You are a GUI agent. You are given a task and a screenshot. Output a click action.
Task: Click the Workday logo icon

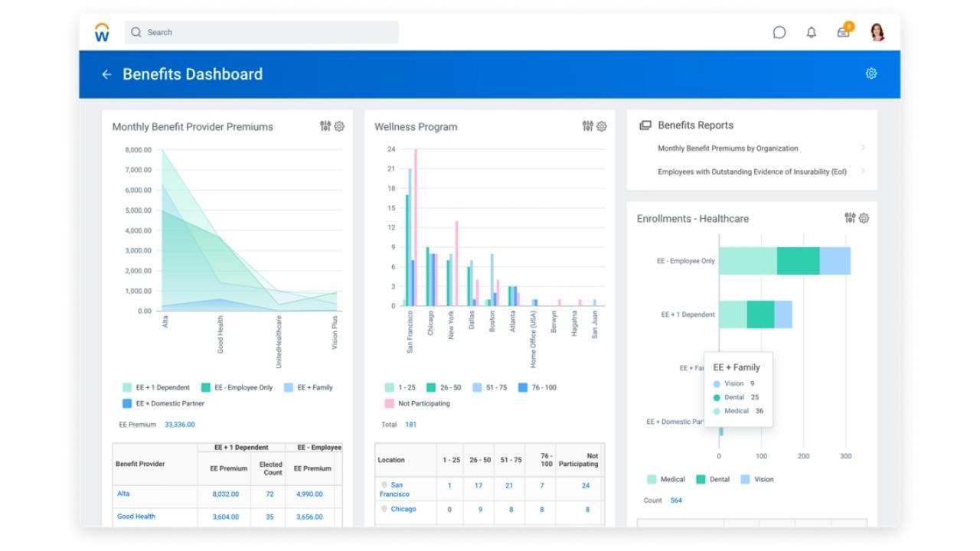102,32
